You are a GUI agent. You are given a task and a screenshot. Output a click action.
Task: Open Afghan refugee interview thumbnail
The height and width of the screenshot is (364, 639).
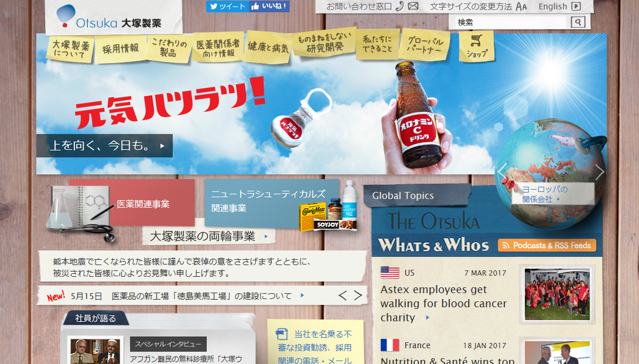coord(95,351)
